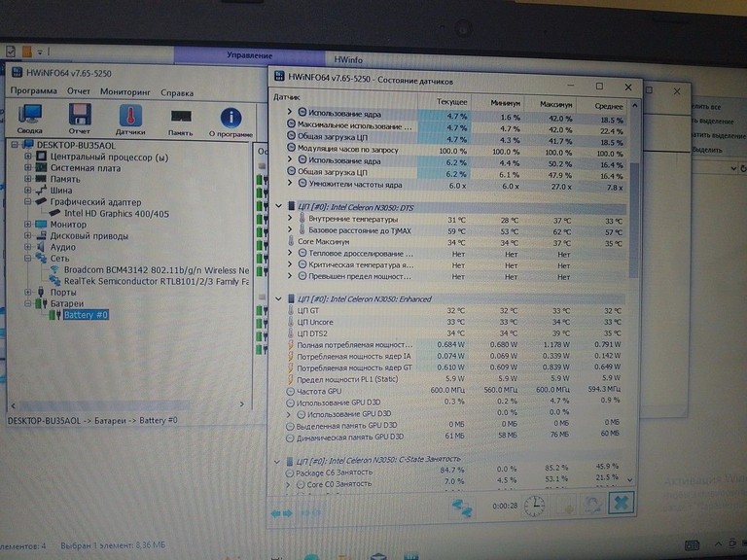Screen dimensions: 747x560
Task: Collapse the Батареи tree node
Action: [x=28, y=303]
